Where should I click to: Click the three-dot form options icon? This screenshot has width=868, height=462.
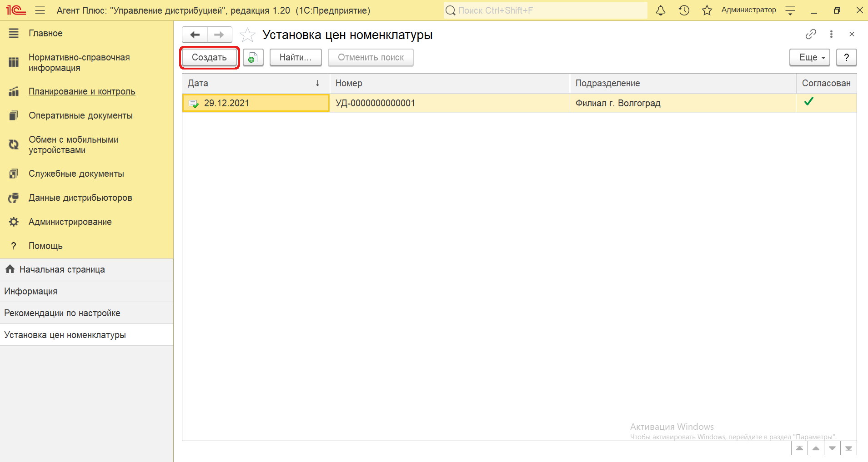(x=831, y=35)
